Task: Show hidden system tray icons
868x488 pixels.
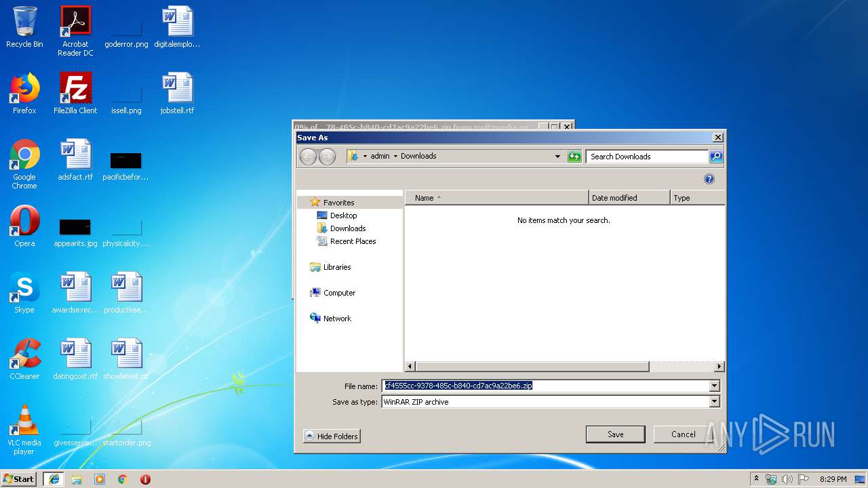Action: (756, 479)
